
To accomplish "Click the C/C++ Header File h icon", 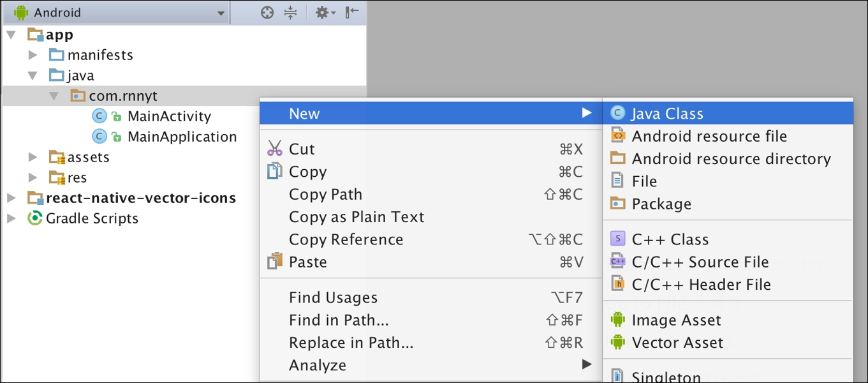I will point(617,284).
